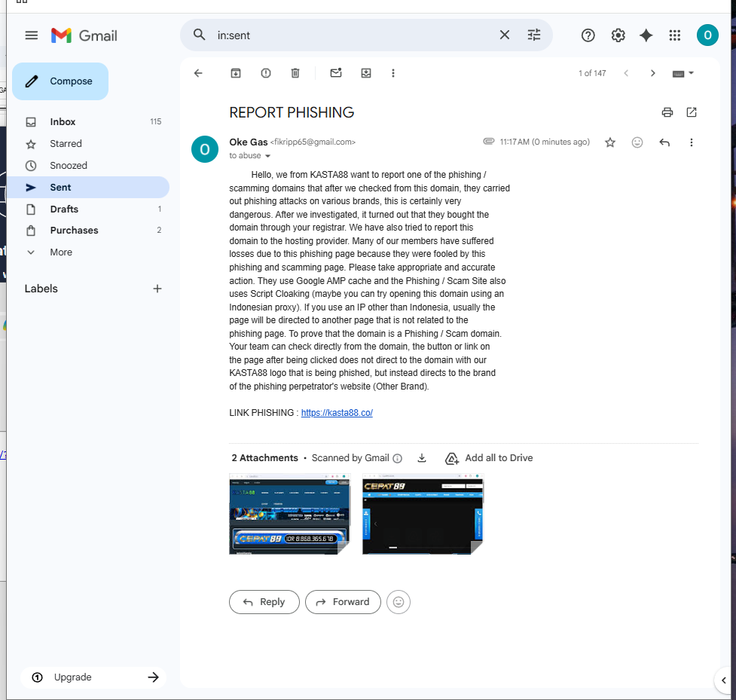The width and height of the screenshot is (736, 700).
Task: Select the Sent folder
Action: pyautogui.click(x=88, y=188)
